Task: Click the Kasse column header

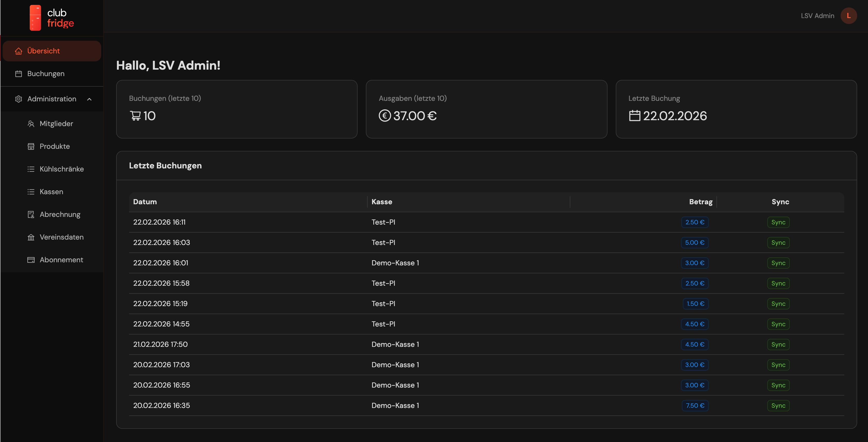Action: click(x=382, y=202)
